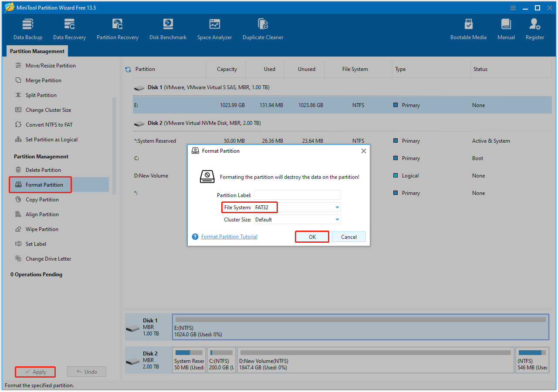Select Convert NTFS to FAT option
This screenshot has width=558, height=392.
tap(47, 124)
